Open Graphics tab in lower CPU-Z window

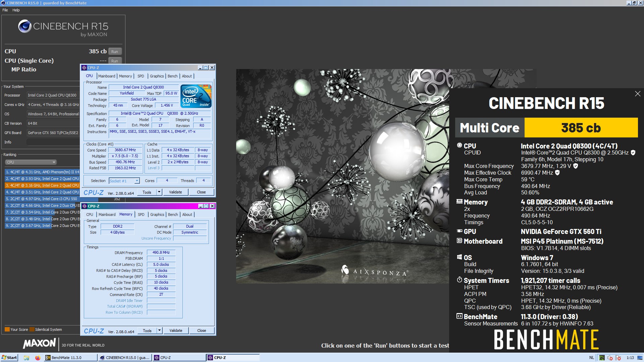pos(157,215)
